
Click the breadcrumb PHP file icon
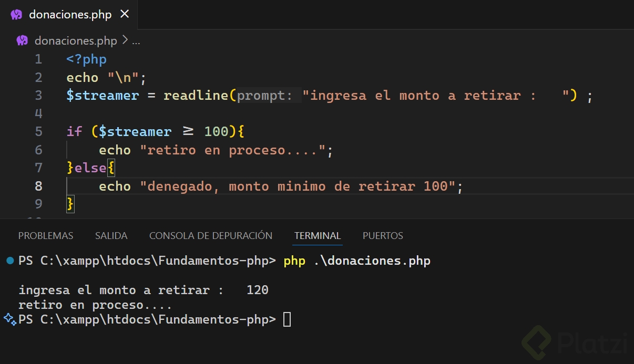22,40
